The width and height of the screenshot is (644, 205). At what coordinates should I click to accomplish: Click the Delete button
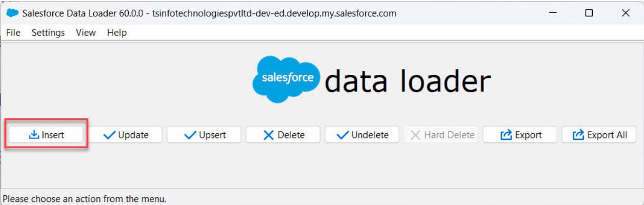coord(284,135)
